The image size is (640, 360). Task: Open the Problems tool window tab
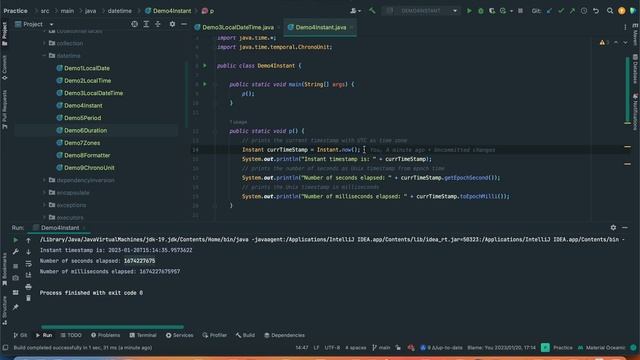(x=105, y=335)
